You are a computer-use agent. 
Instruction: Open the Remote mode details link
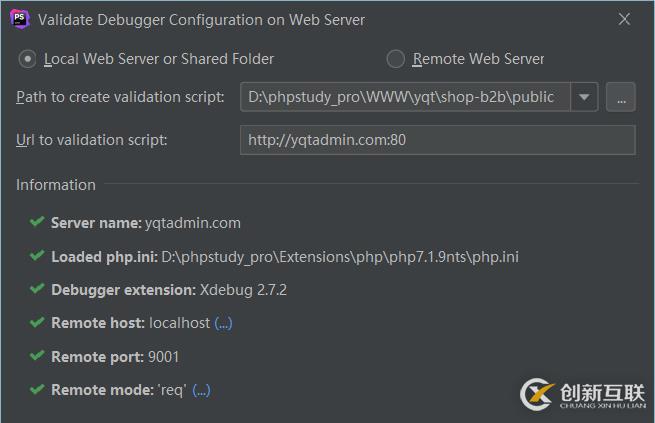(201, 390)
